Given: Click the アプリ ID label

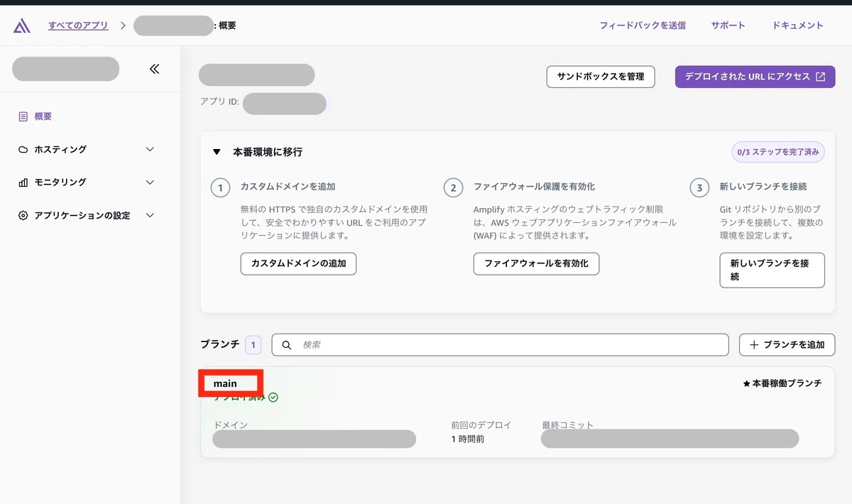Looking at the screenshot, I should click(219, 102).
